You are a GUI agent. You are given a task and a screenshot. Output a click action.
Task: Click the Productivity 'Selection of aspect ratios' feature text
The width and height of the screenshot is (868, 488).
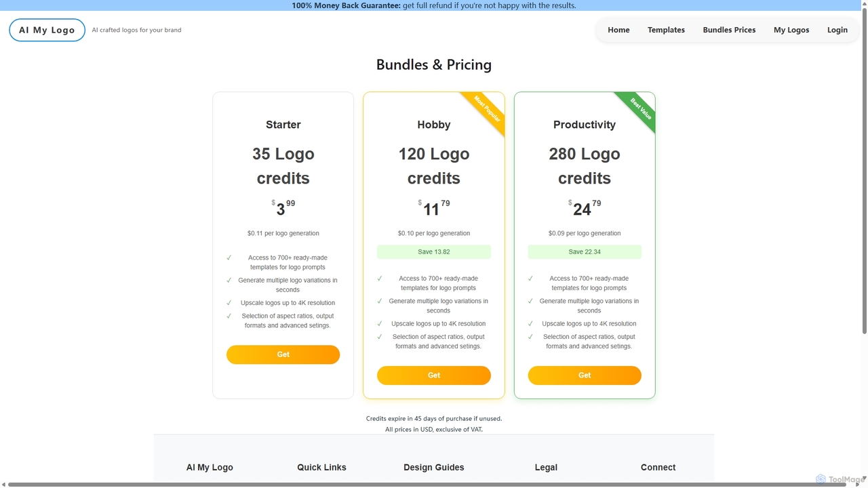[589, 342]
